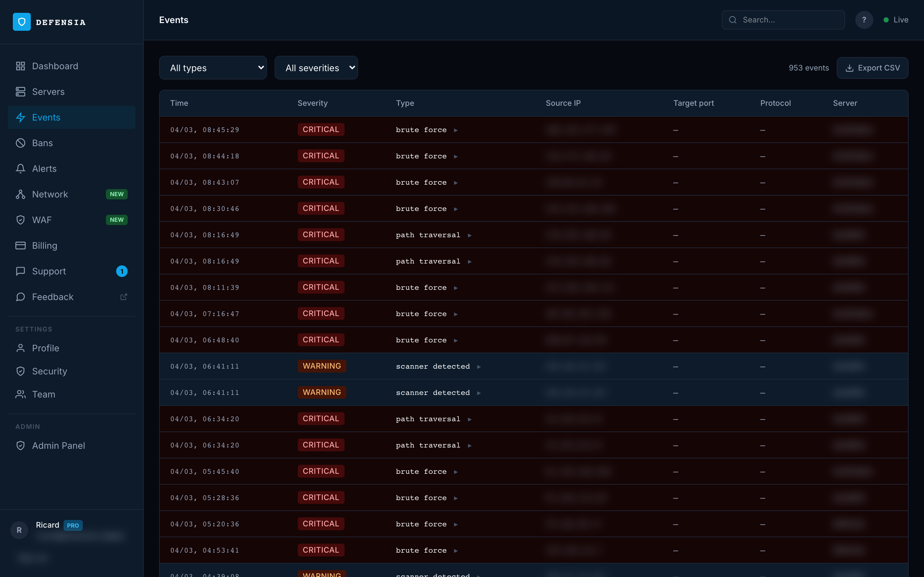Click the Export CSV button
Viewport: 924px width, 577px height.
click(x=872, y=68)
